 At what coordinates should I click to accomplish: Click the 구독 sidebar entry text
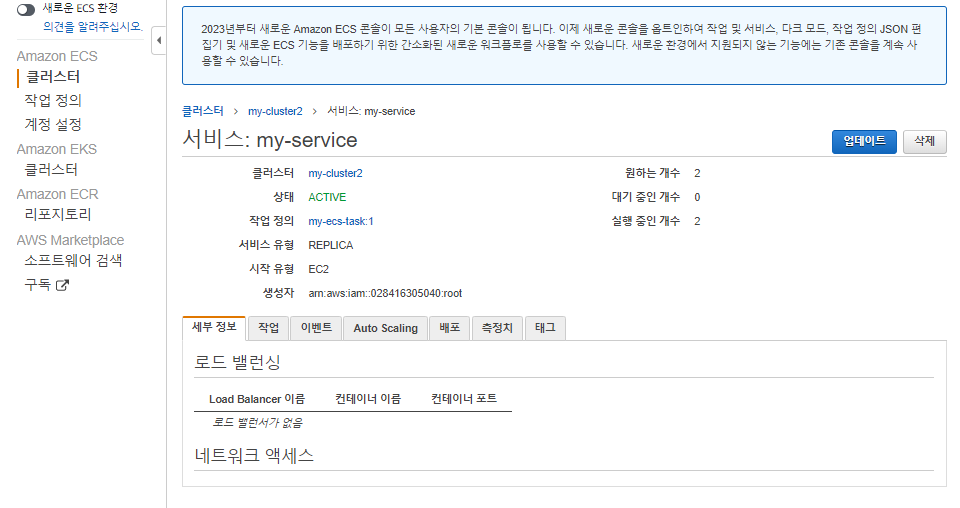pyautogui.click(x=37, y=285)
